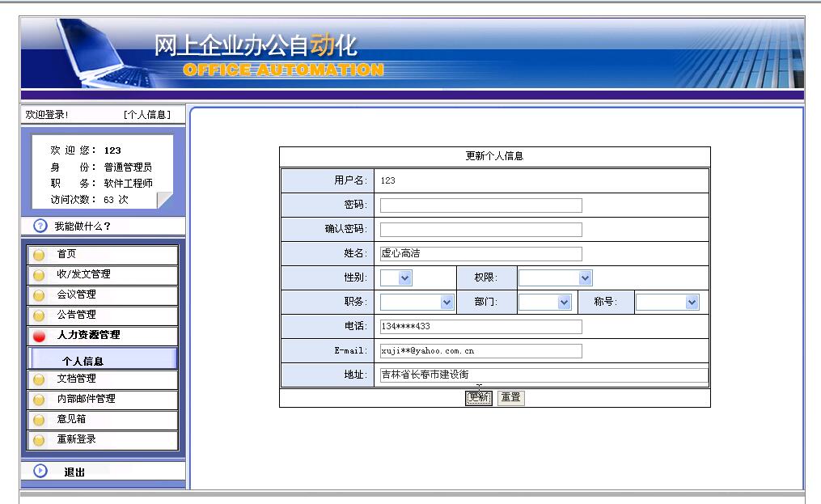Click the 地址 field with 吉林省长春市建设街
This screenshot has width=821, height=504.
544,375
